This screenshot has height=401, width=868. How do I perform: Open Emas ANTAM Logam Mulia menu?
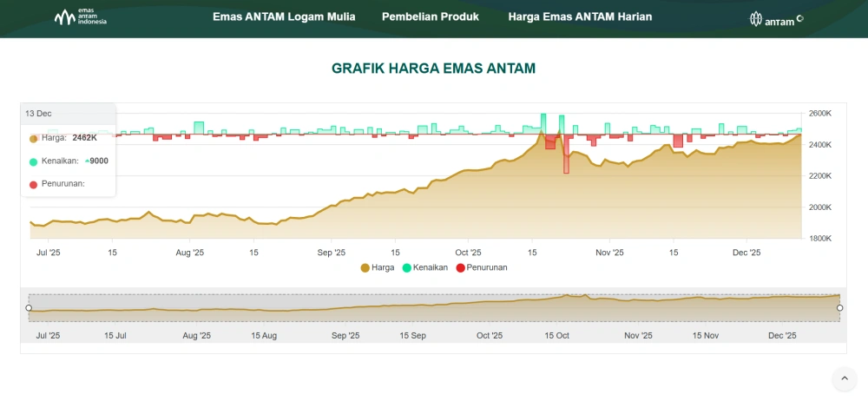pos(284,16)
